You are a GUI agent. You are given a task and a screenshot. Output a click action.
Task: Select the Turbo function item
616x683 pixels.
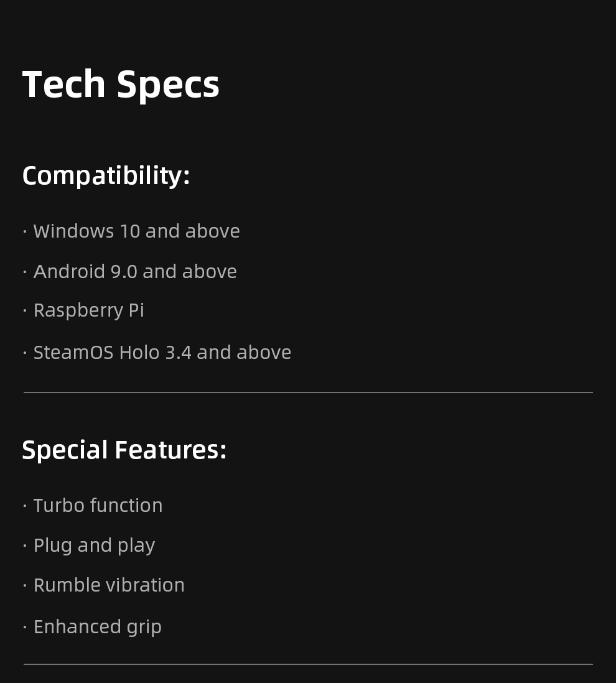tap(98, 505)
